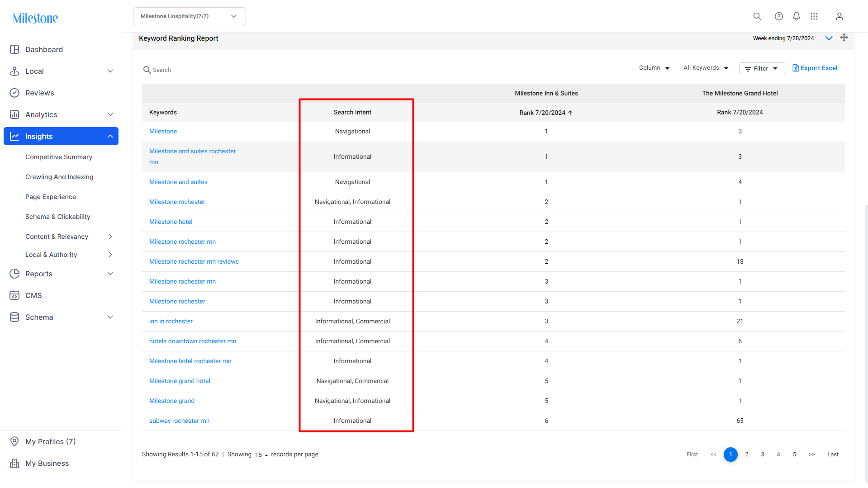Collapse the Insights menu chevron
The image size is (868, 488).
pyautogui.click(x=110, y=136)
